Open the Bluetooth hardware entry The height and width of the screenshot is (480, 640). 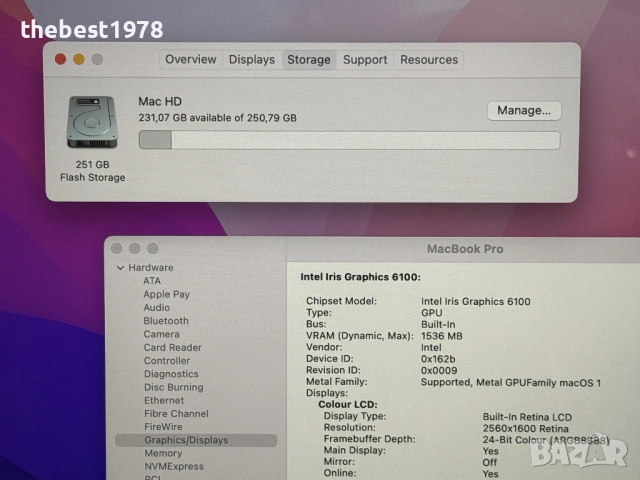166,321
